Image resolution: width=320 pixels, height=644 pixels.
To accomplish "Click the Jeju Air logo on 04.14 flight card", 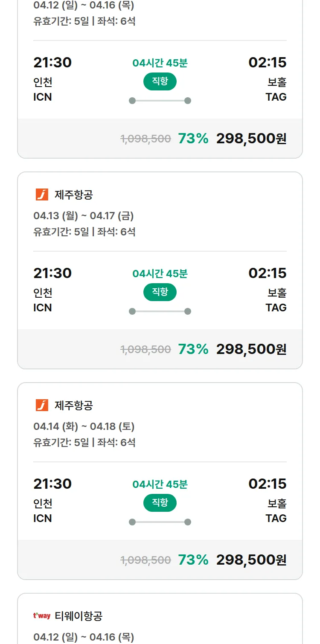I will coord(42,405).
